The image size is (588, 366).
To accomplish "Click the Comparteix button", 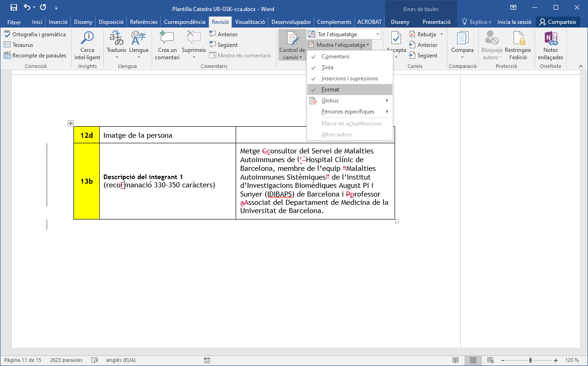I will click(x=558, y=22).
